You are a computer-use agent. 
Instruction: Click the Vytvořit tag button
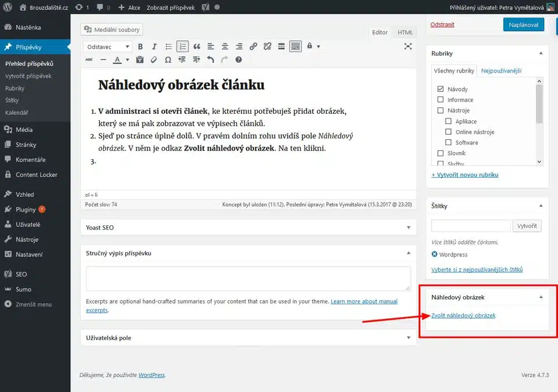tap(527, 226)
